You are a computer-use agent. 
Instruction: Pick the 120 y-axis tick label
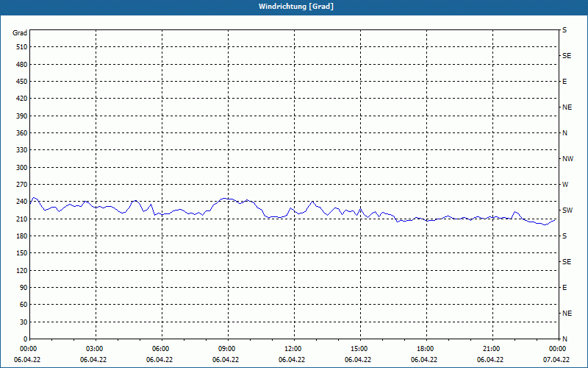click(22, 270)
